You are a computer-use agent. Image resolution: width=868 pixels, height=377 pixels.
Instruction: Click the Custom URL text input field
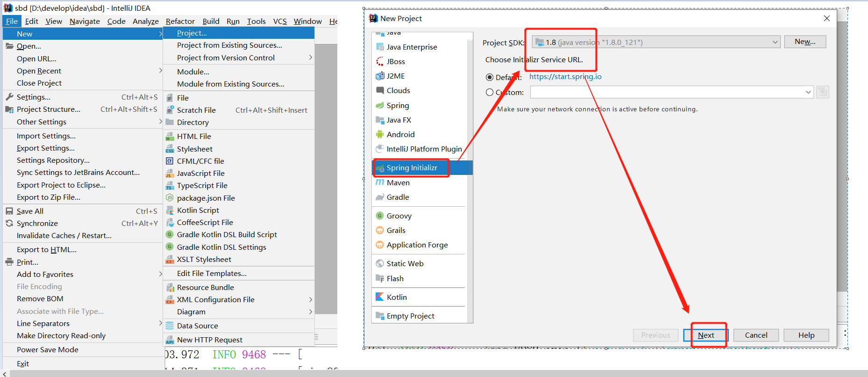(667, 92)
